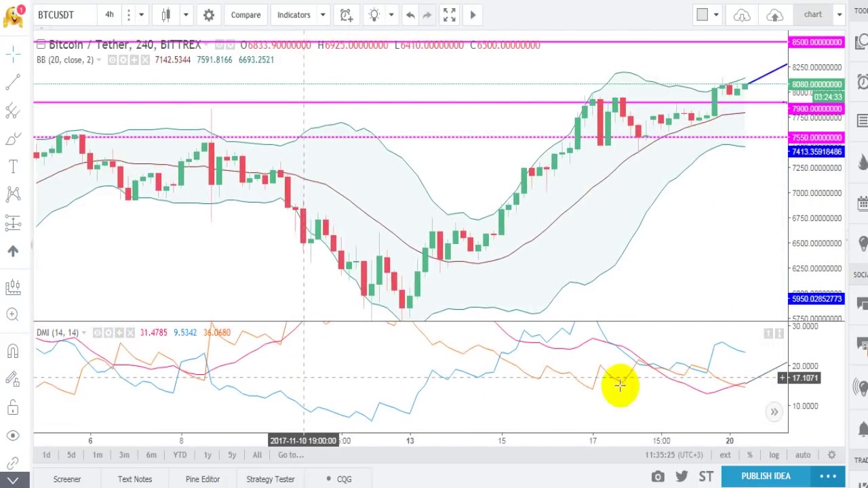Screen dimensions: 868x488
Task: Share the chart on Twitter
Action: click(682, 476)
